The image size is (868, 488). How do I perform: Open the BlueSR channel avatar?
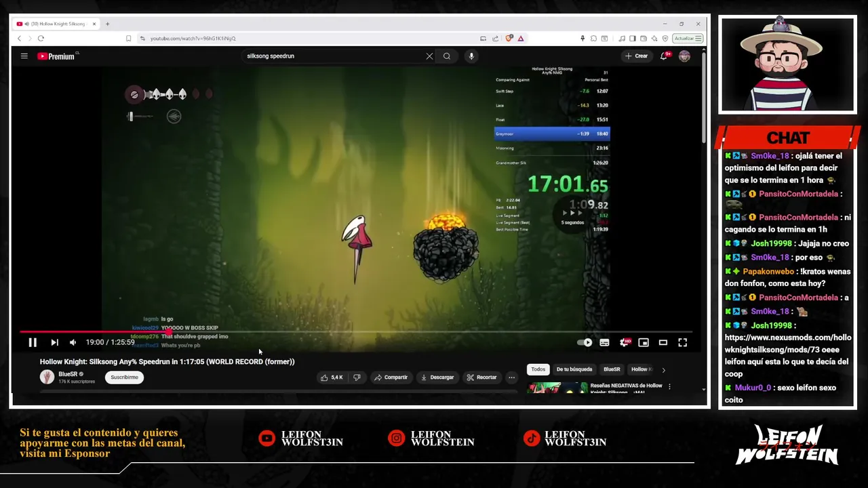47,378
